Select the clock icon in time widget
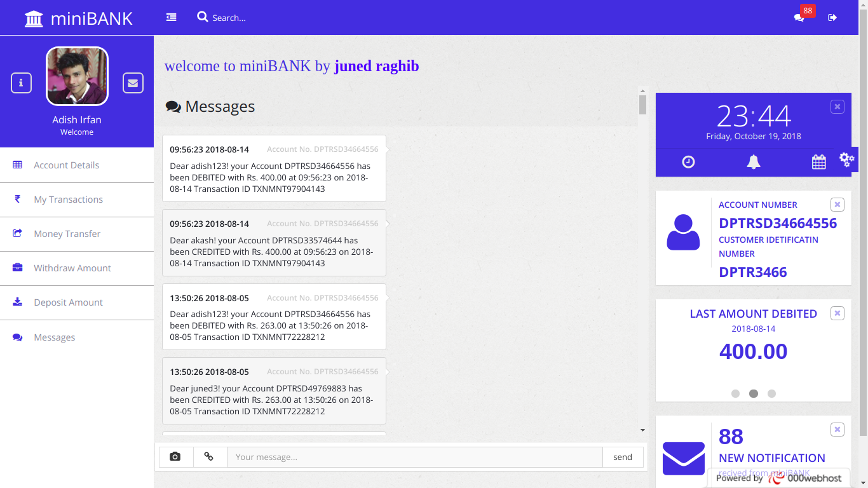Viewport: 868px width, 488px height. point(688,162)
